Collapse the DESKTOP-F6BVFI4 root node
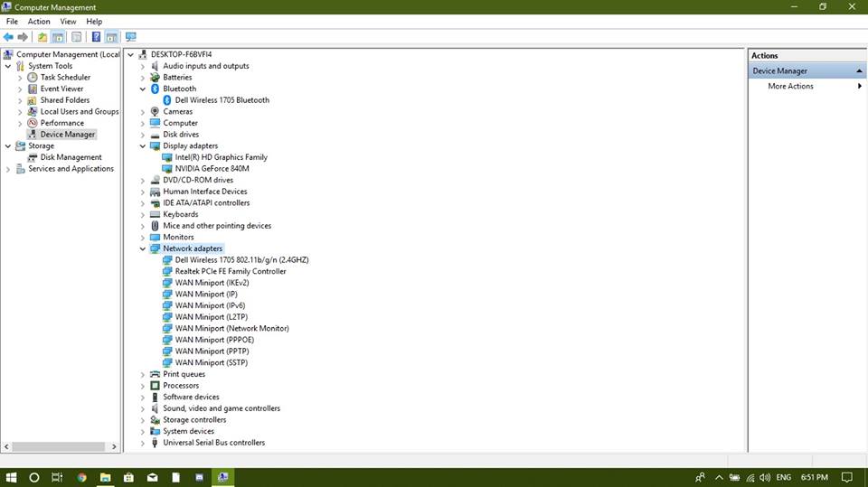The height and width of the screenshot is (487, 868). pyautogui.click(x=130, y=54)
